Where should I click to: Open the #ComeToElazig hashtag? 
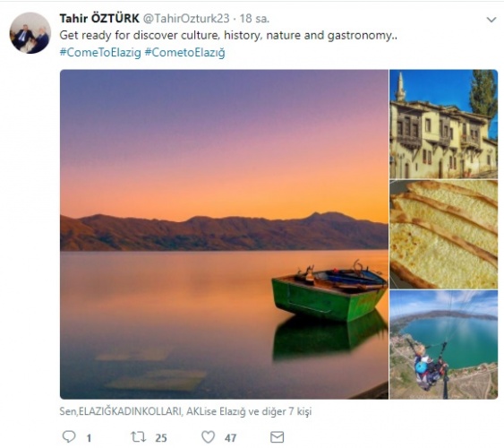click(100, 53)
